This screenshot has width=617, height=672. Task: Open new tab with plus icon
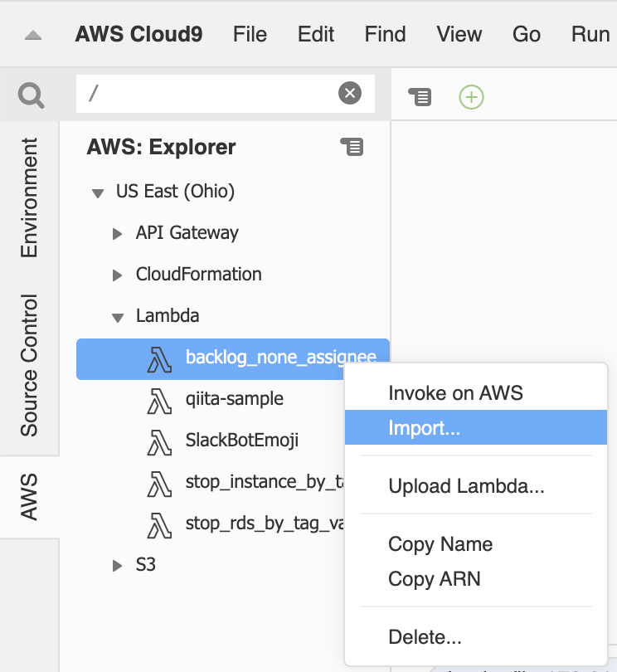coord(472,97)
